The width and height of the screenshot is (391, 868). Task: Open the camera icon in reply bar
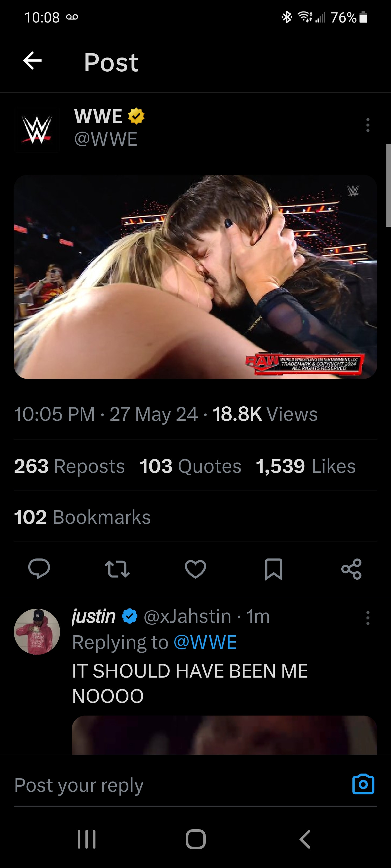pyautogui.click(x=363, y=784)
